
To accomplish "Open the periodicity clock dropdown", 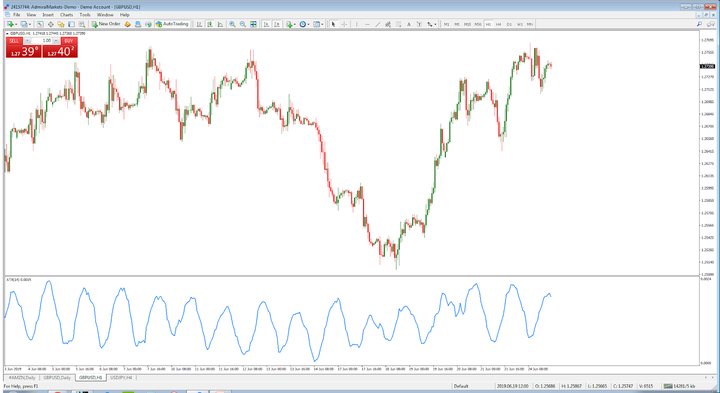I will (x=304, y=24).
